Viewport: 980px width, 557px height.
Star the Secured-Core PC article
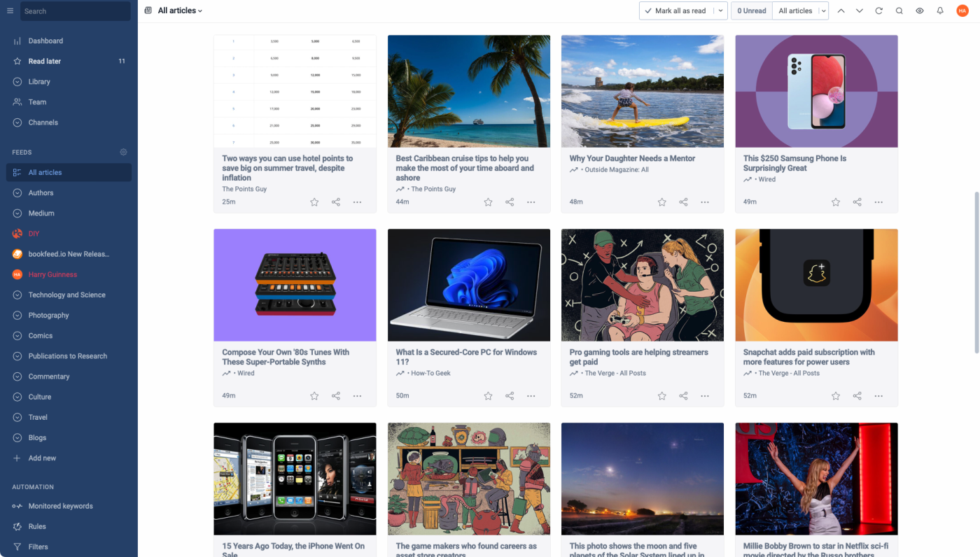coord(488,395)
